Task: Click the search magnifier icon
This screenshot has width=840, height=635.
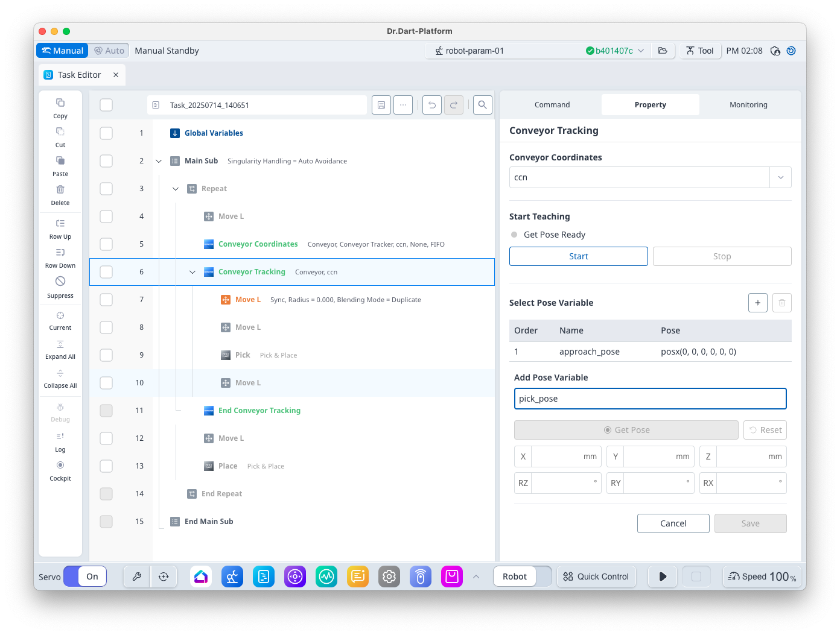Action: tap(482, 105)
